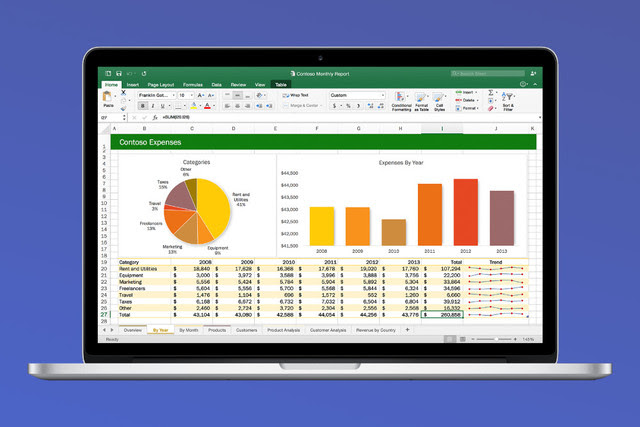The height and width of the screenshot is (427, 640).
Task: Click the orientation angled text icon
Action: [259, 95]
